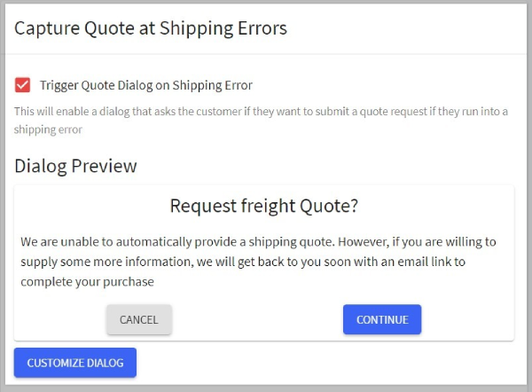
Task: Click the 'Trigger Quote Dialog on Shipping Error' label
Action: pyautogui.click(x=146, y=85)
